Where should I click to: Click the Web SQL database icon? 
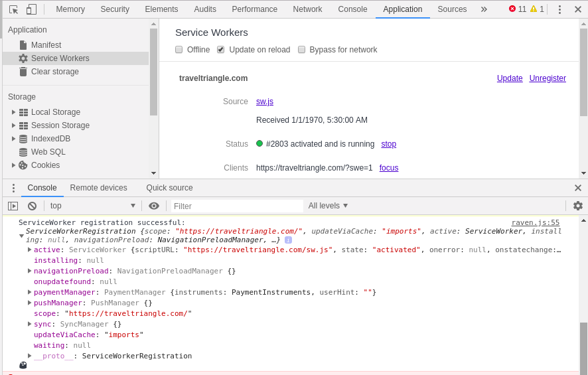coord(23,152)
